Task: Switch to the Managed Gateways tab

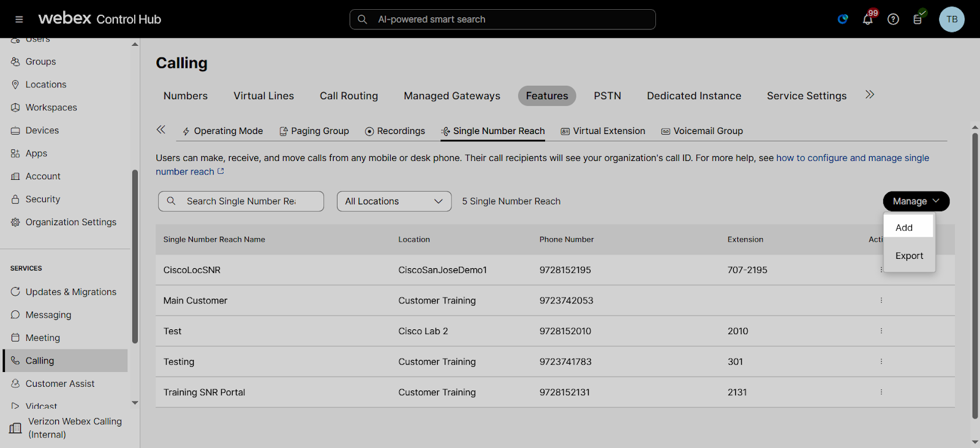Action: click(452, 95)
